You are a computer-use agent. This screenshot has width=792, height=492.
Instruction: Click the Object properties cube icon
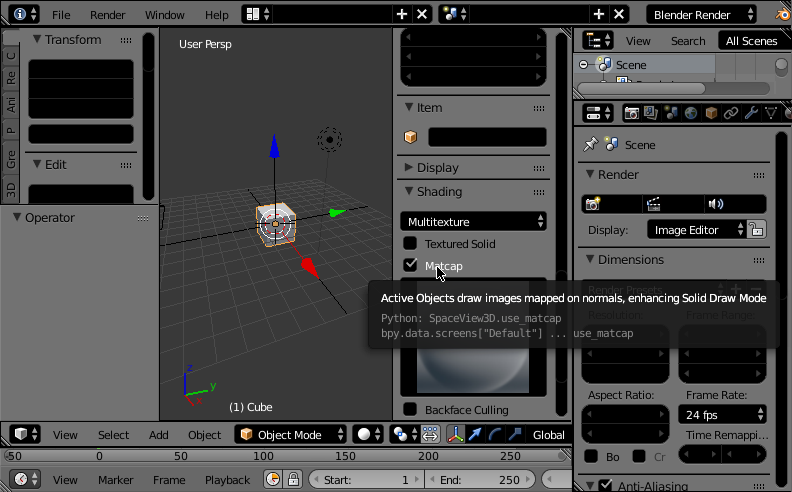tap(711, 113)
